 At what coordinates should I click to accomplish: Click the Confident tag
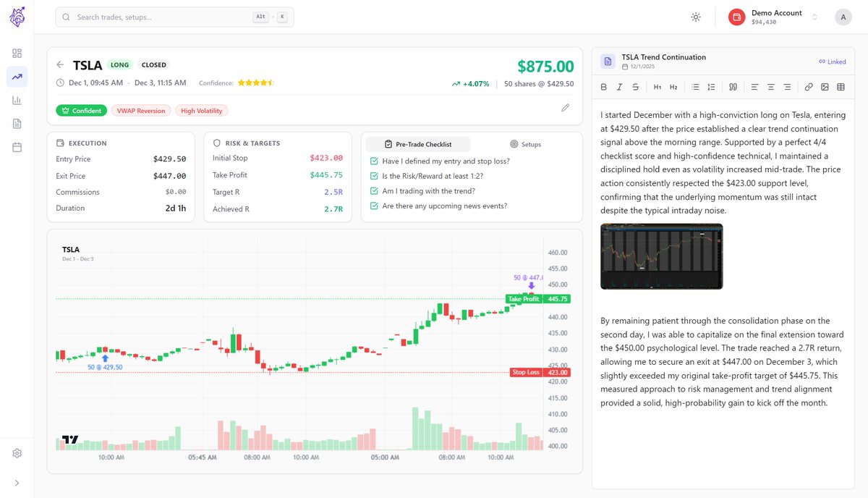(82, 111)
